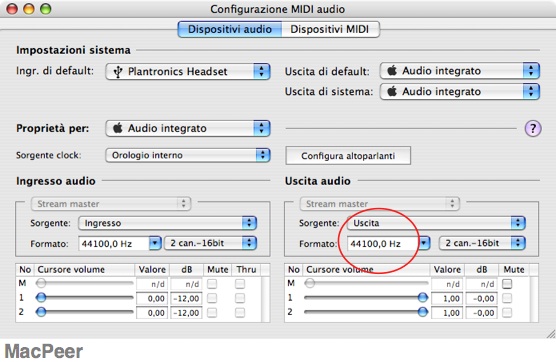Viewport: 556px width, 362px height.
Task: Toggle Mute for output channel 1
Action: pos(507,298)
